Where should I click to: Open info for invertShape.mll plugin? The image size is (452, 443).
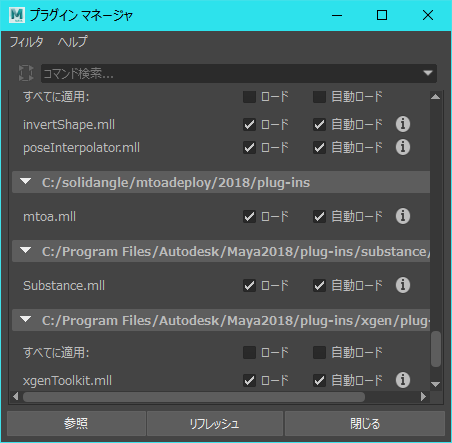(403, 124)
